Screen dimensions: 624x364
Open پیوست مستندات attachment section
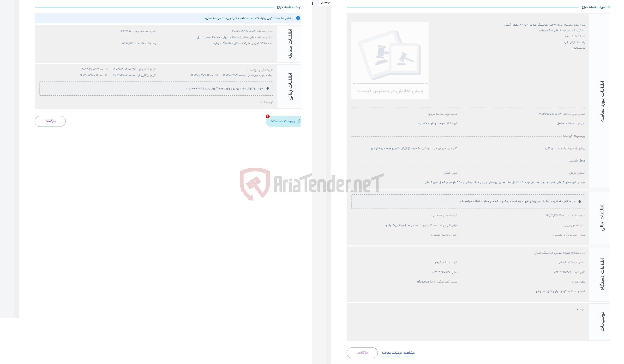pos(282,121)
